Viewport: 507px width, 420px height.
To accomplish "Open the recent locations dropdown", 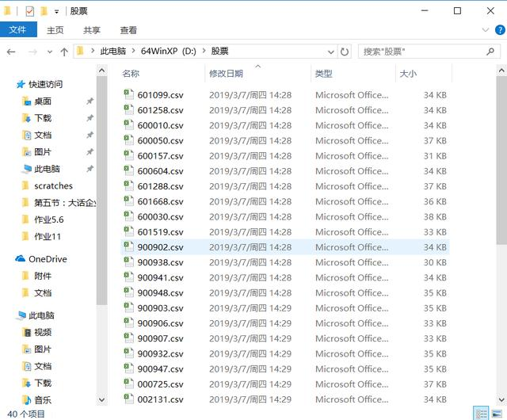I will click(x=49, y=52).
